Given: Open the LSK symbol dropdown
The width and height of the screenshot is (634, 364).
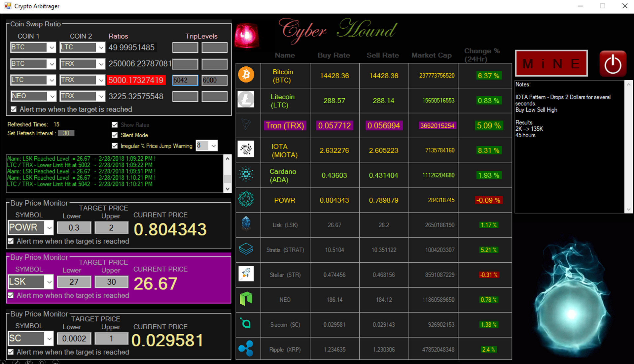Looking at the screenshot, I should click(49, 282).
